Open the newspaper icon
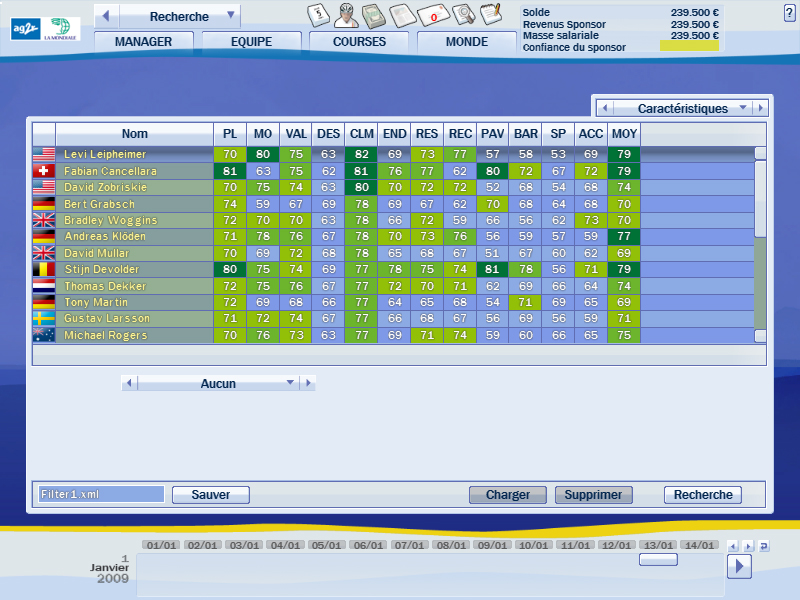The height and width of the screenshot is (600, 800). [x=403, y=15]
